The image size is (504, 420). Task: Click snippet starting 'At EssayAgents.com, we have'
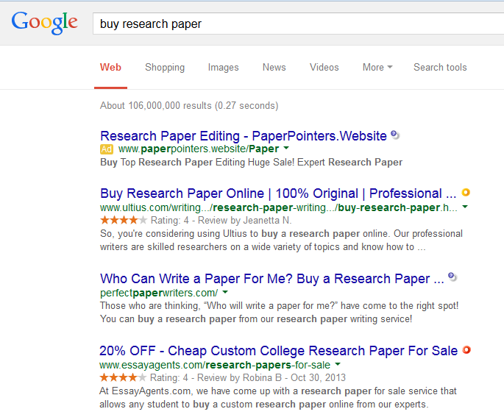click(x=278, y=397)
